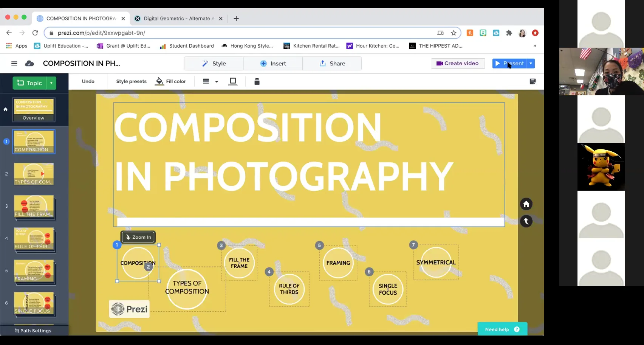Open Need help chat

click(502, 329)
